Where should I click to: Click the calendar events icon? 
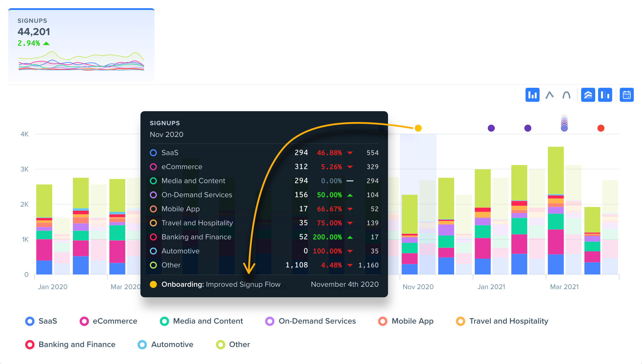[x=626, y=95]
